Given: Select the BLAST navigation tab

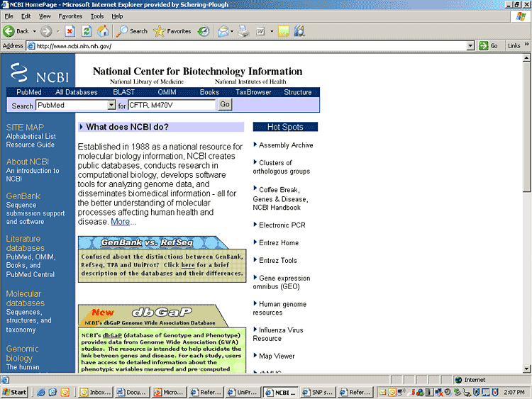Looking at the screenshot, I should [124, 92].
